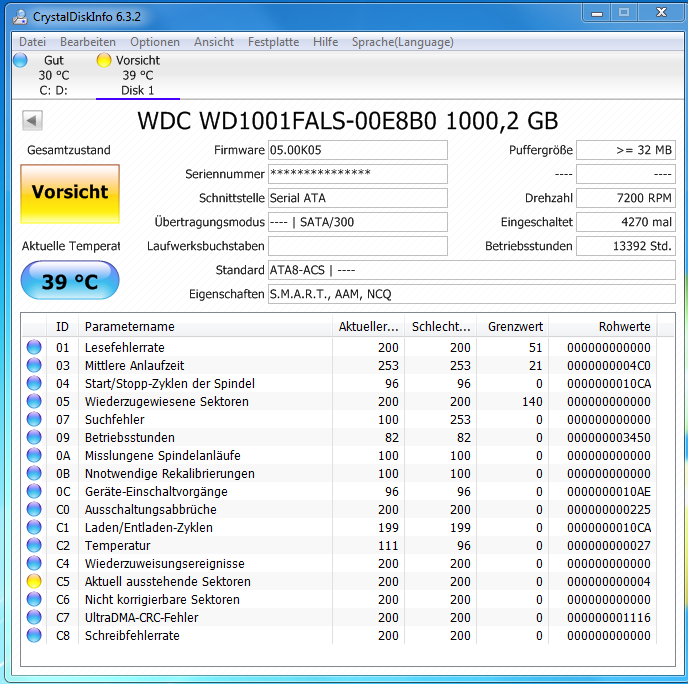Sort by the Schlecht column header
The image size is (688, 684).
point(441,326)
